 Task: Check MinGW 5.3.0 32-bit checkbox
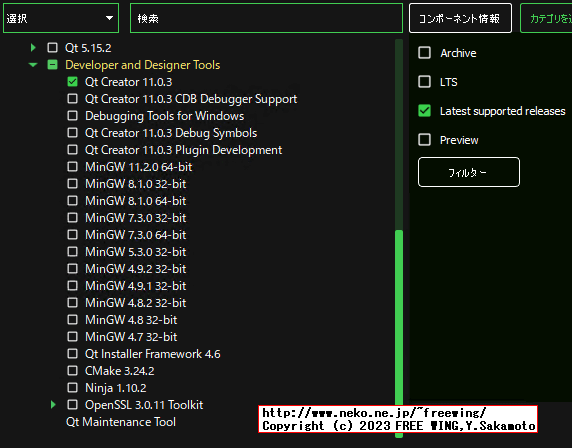click(x=73, y=252)
